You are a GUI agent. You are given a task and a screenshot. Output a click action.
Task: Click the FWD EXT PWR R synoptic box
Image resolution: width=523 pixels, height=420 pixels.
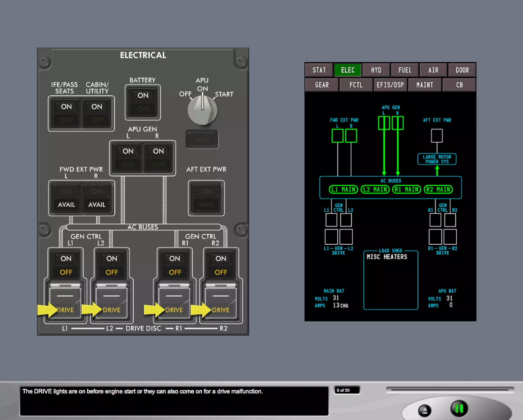tap(351, 136)
